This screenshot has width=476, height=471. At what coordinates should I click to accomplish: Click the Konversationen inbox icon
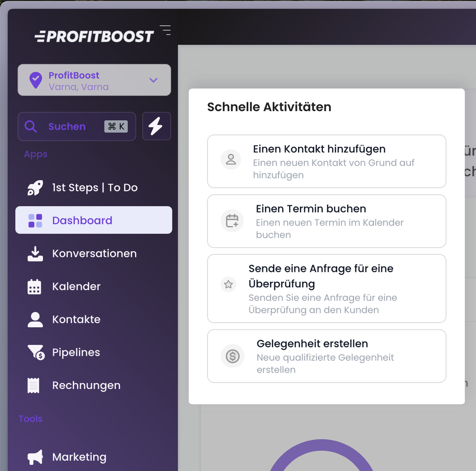(x=35, y=254)
